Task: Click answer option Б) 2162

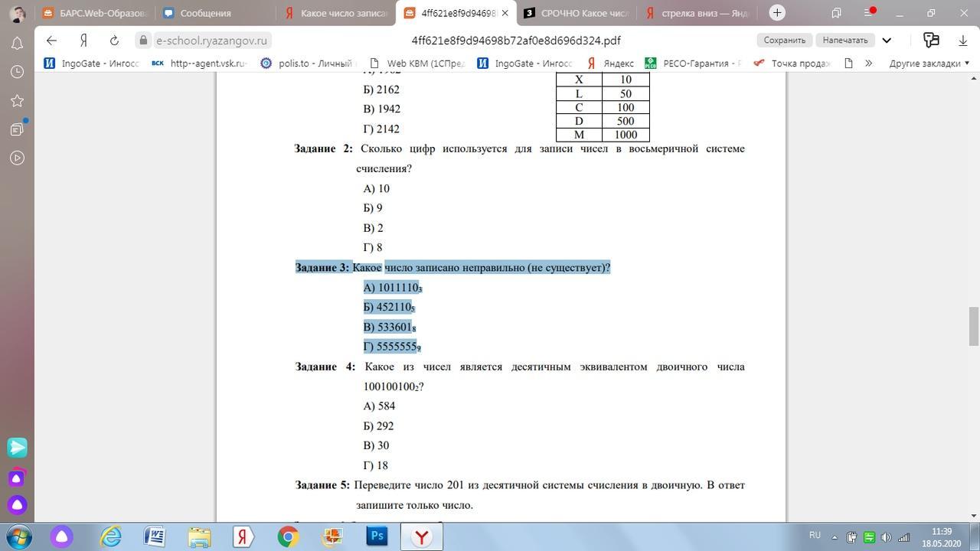Action: click(x=381, y=90)
